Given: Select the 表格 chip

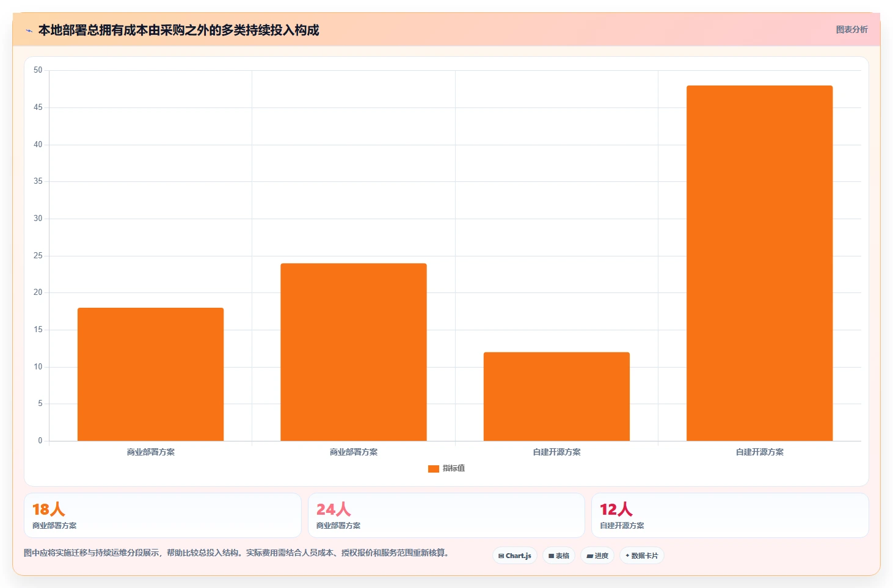Looking at the screenshot, I should (x=559, y=556).
